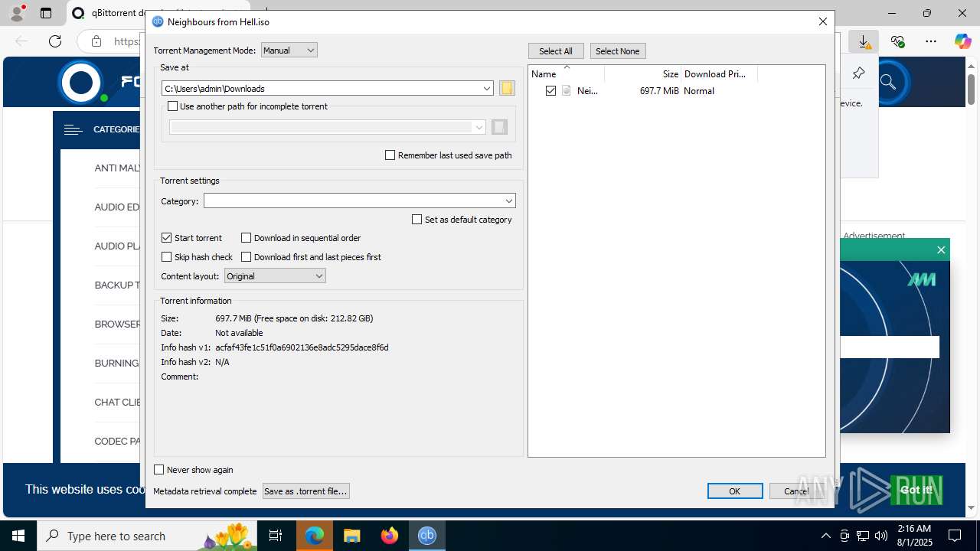This screenshot has width=980, height=551.
Task: Sort files by Size column header
Action: tap(643, 74)
